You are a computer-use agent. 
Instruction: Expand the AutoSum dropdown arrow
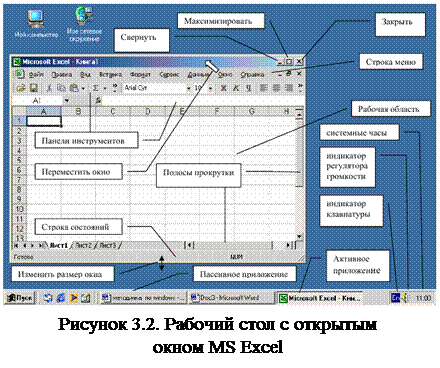[105, 88]
